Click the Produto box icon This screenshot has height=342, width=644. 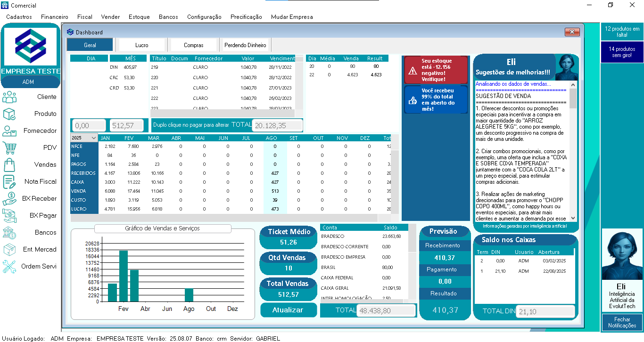tap(10, 114)
